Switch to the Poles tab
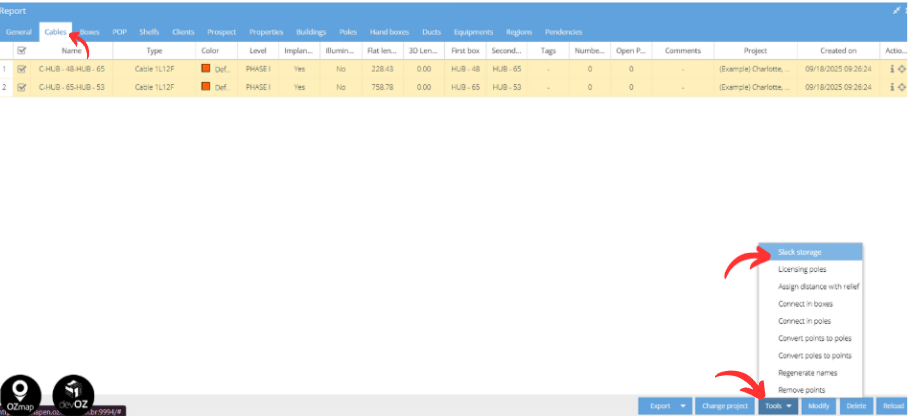The image size is (908, 416). [348, 32]
